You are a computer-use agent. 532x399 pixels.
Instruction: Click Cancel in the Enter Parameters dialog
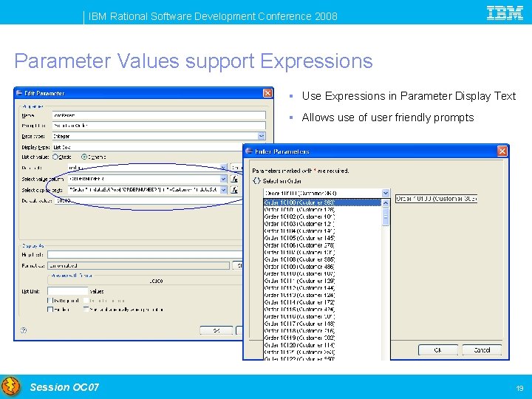coord(482,349)
